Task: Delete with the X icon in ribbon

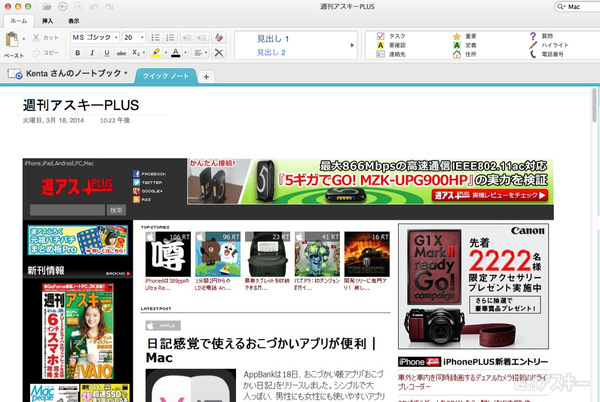Action: [x=219, y=53]
